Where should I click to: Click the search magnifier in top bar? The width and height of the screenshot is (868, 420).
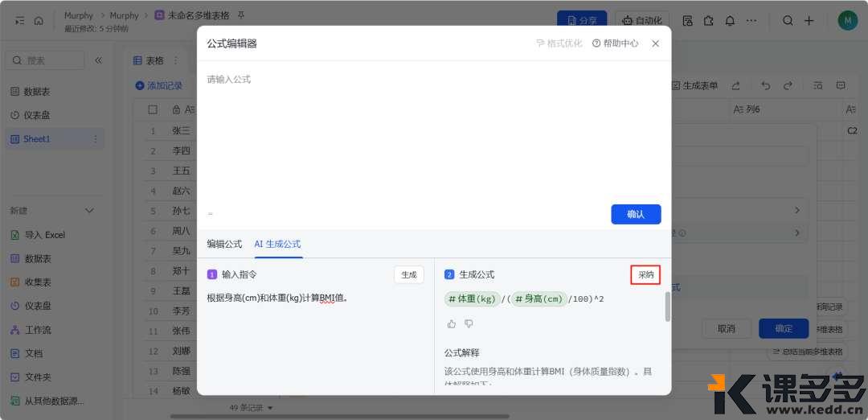[x=787, y=20]
